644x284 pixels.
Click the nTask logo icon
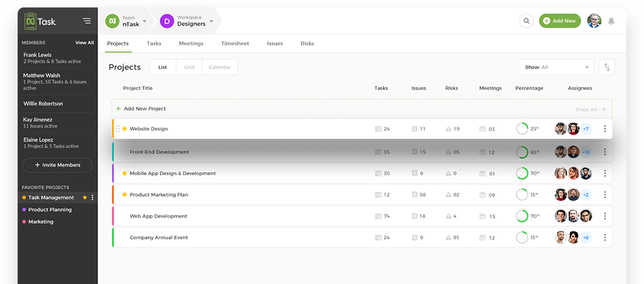coord(30,21)
